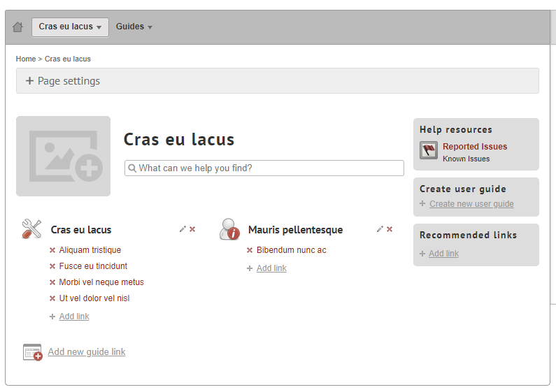Click the pencil edit icon beside Cras eu lacus section
The height and width of the screenshot is (392, 556).
point(183,229)
